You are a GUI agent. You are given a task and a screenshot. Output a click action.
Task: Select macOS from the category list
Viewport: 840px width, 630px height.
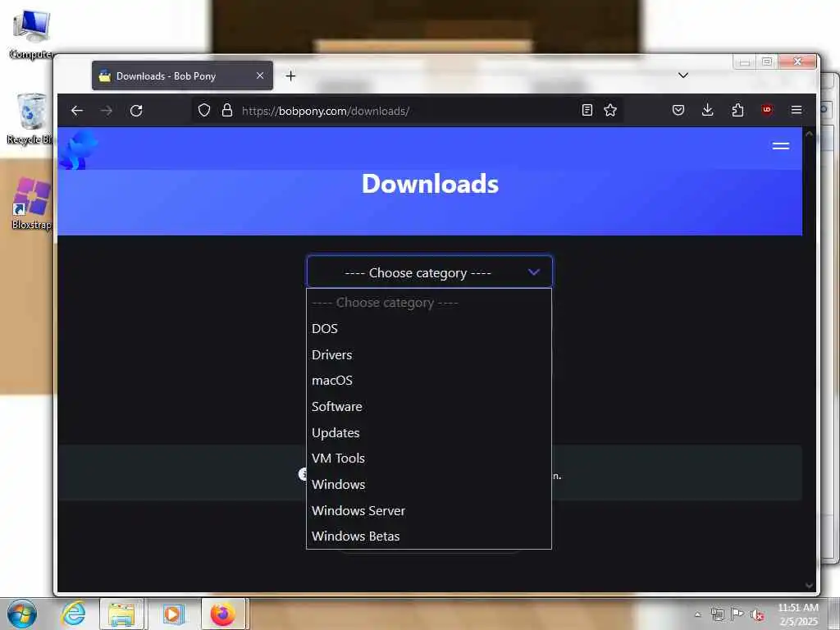pos(428,381)
